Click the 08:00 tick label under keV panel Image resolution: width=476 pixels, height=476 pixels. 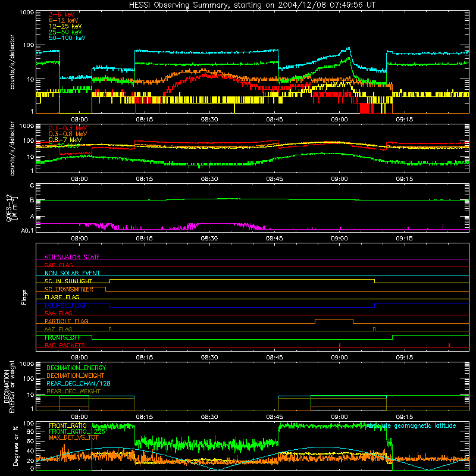79,120
